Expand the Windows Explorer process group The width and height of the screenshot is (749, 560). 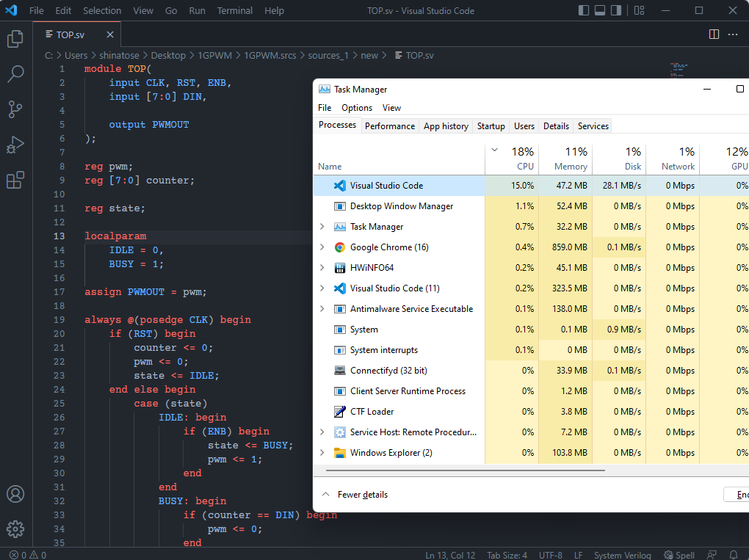(323, 453)
